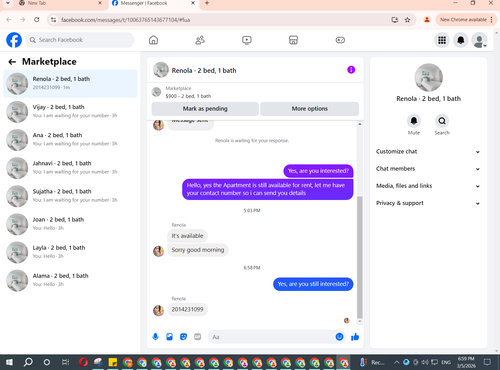Reload the page with browser refresh icon
Image resolution: width=500 pixels, height=370 pixels.
pyautogui.click(x=37, y=20)
